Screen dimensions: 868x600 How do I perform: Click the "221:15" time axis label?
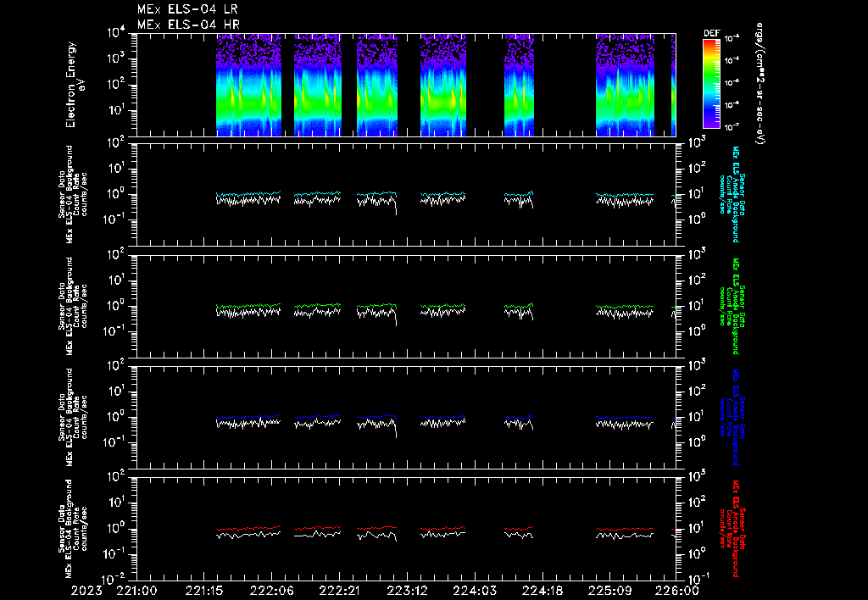(x=204, y=591)
